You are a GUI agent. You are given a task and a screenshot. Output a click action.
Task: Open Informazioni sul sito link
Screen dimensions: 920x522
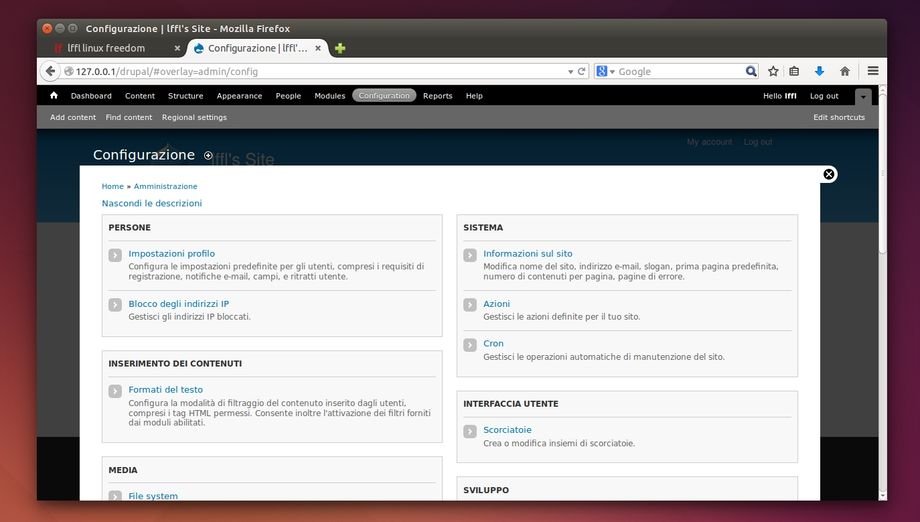click(x=528, y=253)
